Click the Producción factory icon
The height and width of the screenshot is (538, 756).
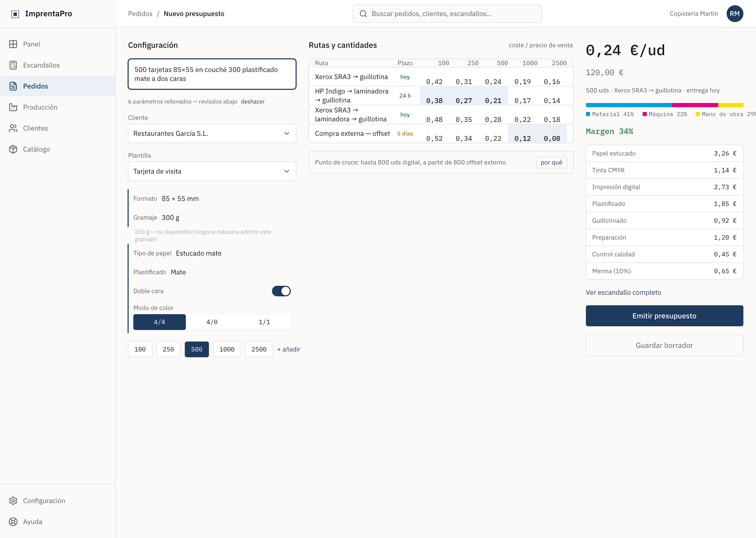pos(13,107)
